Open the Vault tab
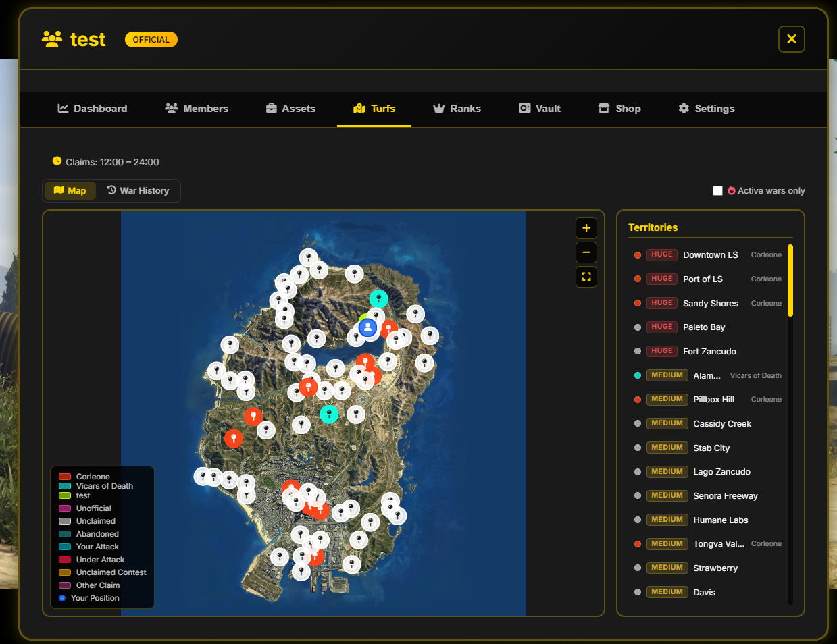 pos(540,109)
